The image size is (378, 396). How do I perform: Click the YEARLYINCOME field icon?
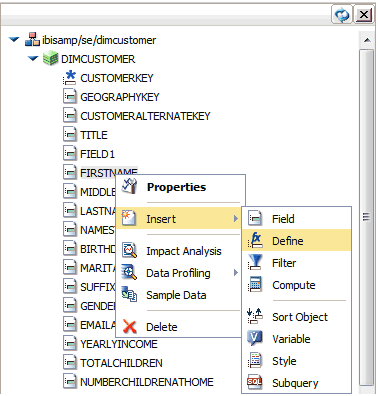[69, 344]
